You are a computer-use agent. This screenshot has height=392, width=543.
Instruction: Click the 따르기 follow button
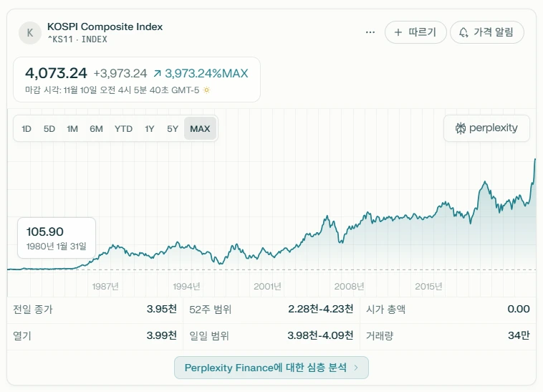[x=415, y=32]
